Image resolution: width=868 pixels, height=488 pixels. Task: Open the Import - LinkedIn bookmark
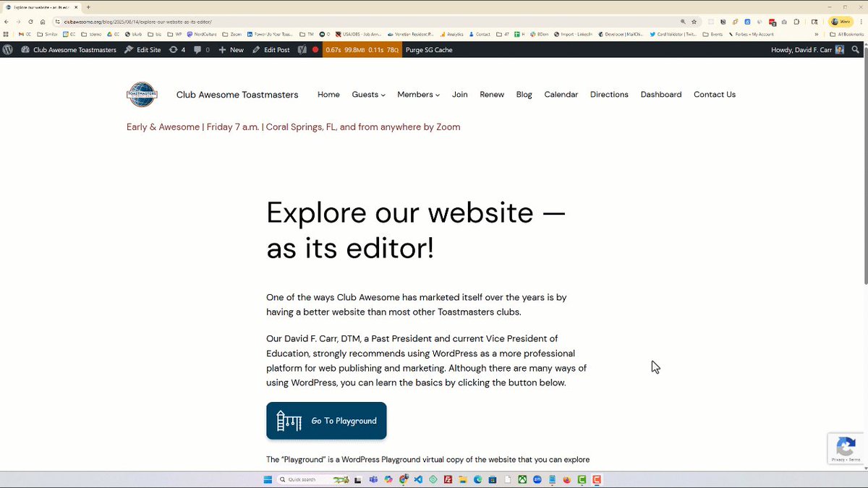coord(574,34)
